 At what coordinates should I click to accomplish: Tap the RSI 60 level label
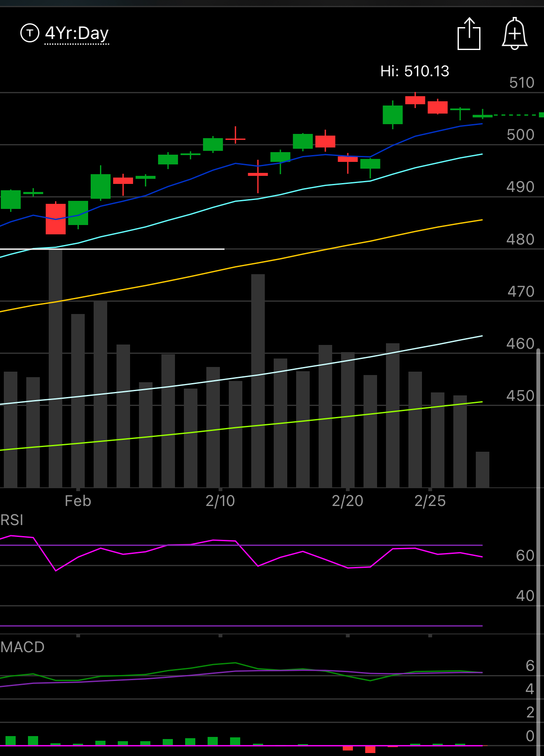pos(525,556)
